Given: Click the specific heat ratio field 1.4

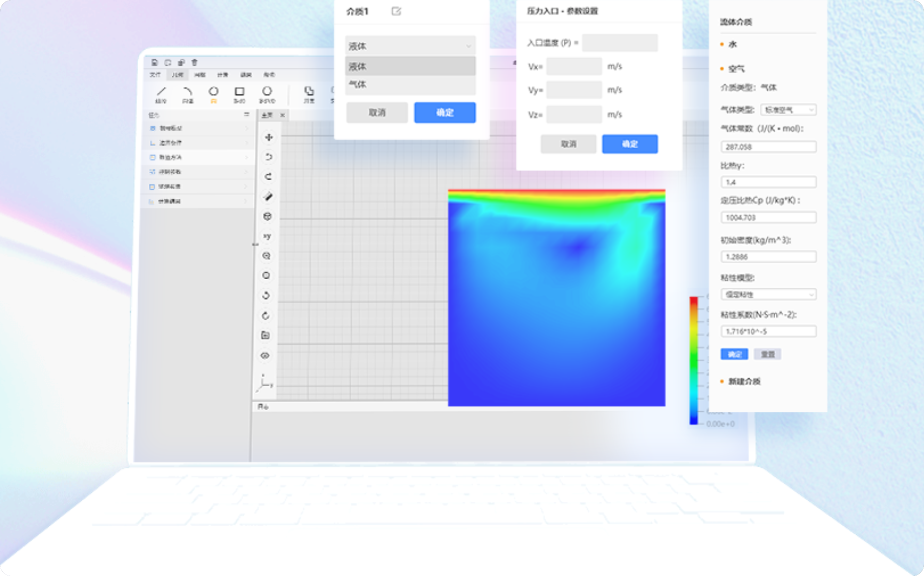Looking at the screenshot, I should pos(768,182).
